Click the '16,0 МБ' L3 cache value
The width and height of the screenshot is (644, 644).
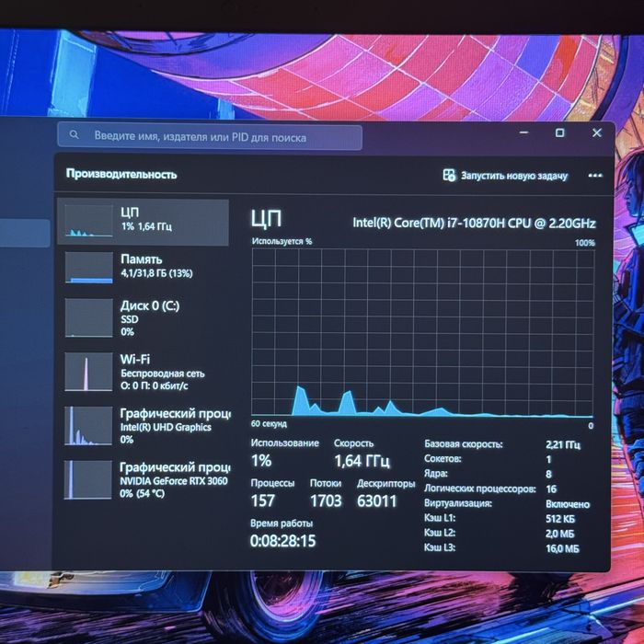562,548
